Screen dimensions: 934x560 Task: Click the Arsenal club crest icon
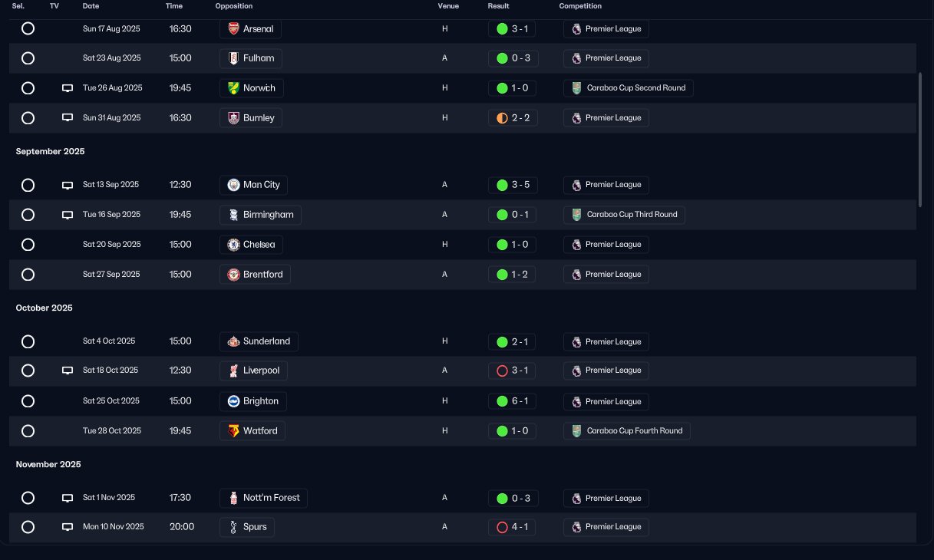(233, 29)
